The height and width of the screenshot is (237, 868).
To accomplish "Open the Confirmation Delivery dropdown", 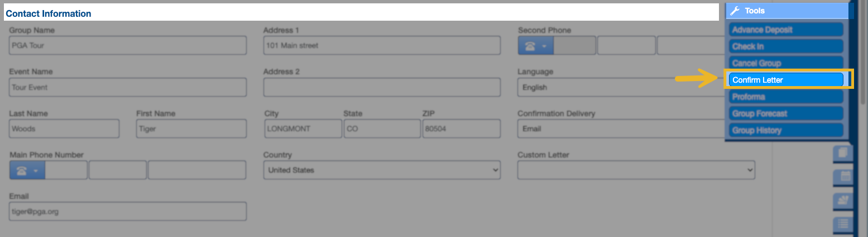I will pos(620,129).
